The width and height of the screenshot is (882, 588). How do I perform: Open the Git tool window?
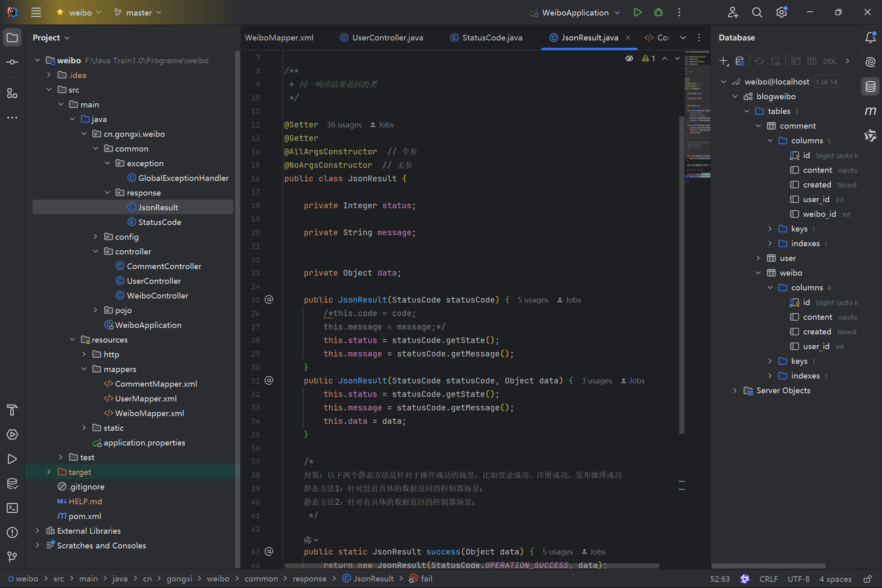coord(12,557)
